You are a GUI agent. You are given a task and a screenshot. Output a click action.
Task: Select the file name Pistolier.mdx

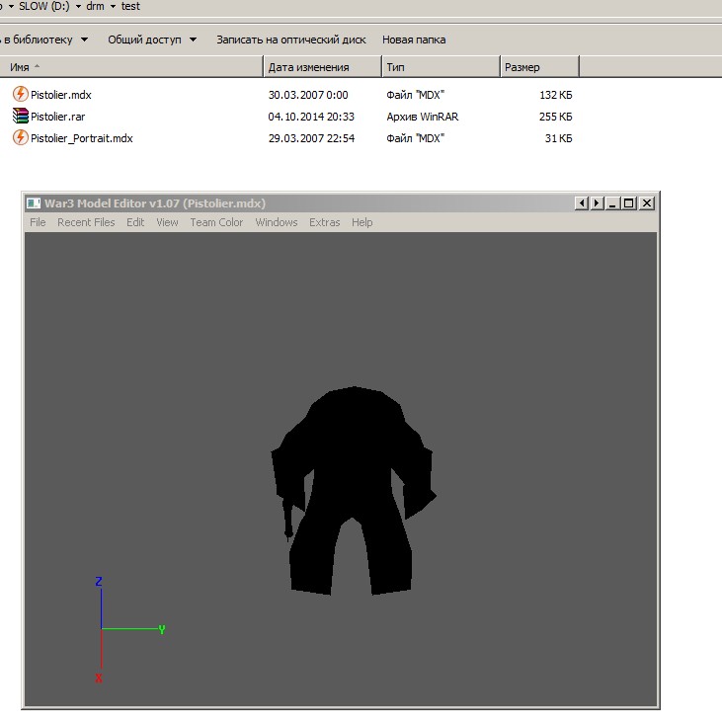pyautogui.click(x=61, y=95)
